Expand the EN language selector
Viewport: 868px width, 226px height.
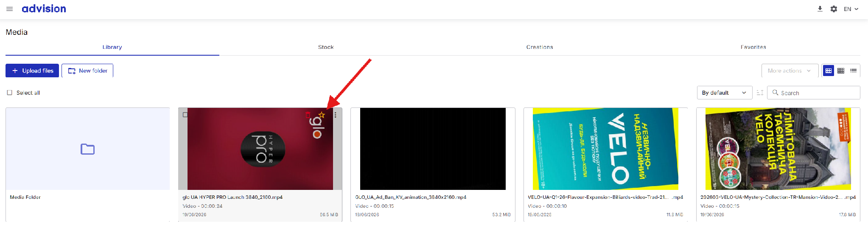pos(851,9)
